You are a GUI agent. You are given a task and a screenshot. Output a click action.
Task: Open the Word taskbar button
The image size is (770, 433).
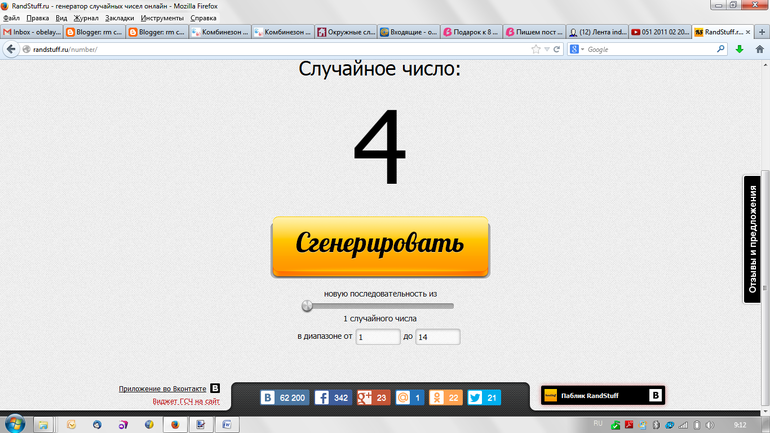(x=227, y=425)
